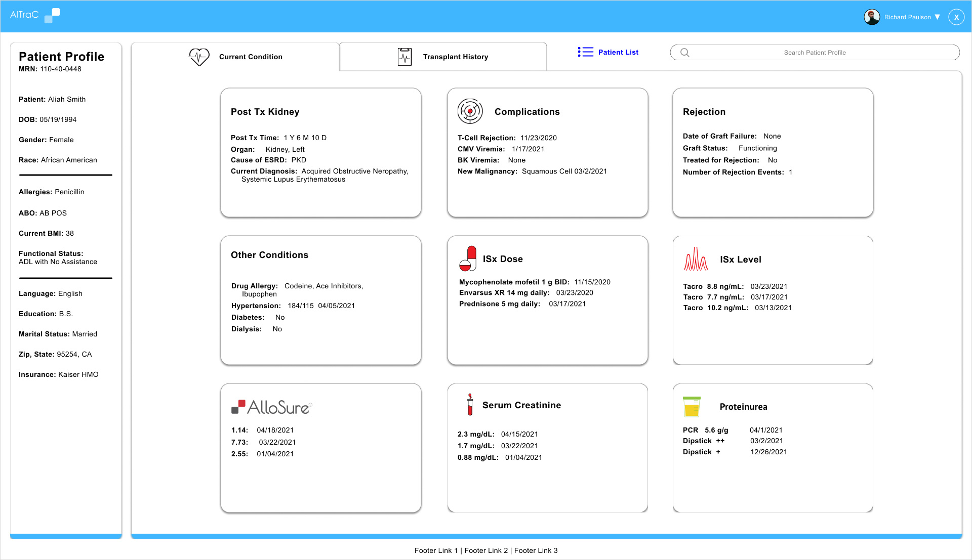
Task: Open Footer Link 3
Action: click(535, 550)
